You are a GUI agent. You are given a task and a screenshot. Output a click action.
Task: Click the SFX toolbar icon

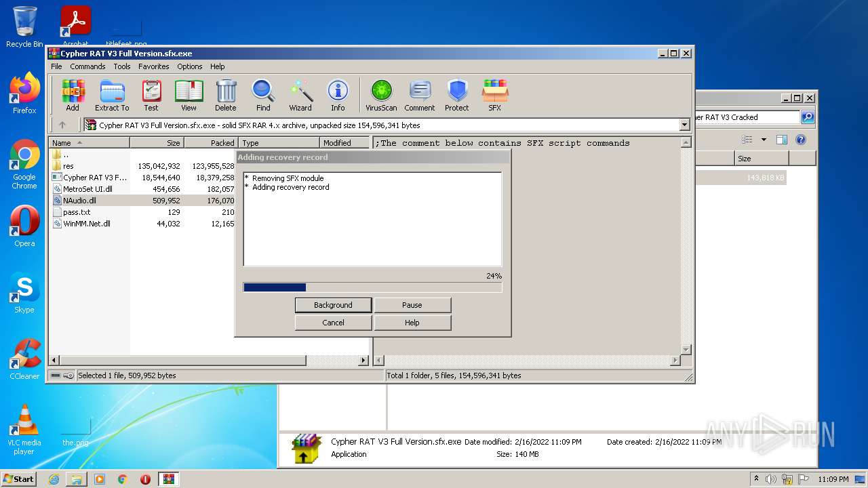coord(495,95)
